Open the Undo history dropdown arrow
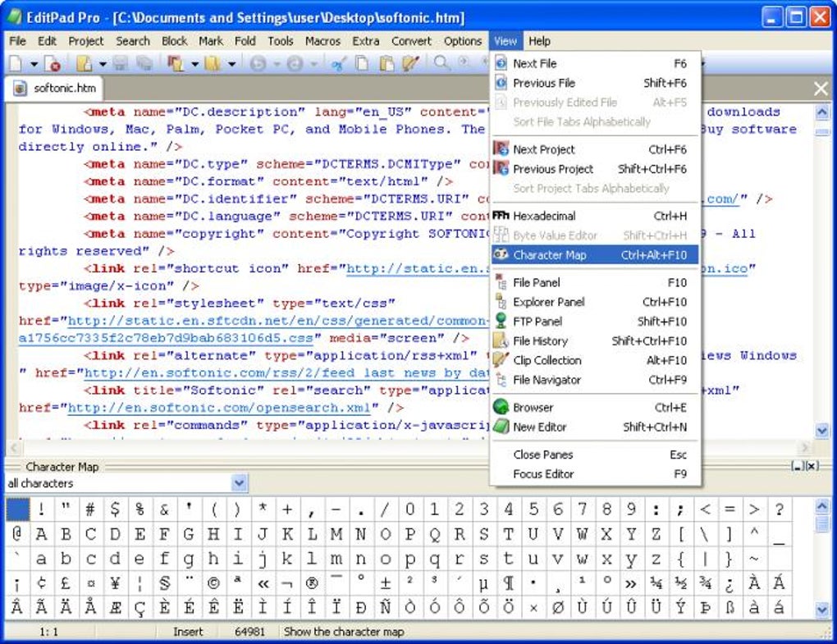This screenshot has width=837, height=644. (277, 64)
